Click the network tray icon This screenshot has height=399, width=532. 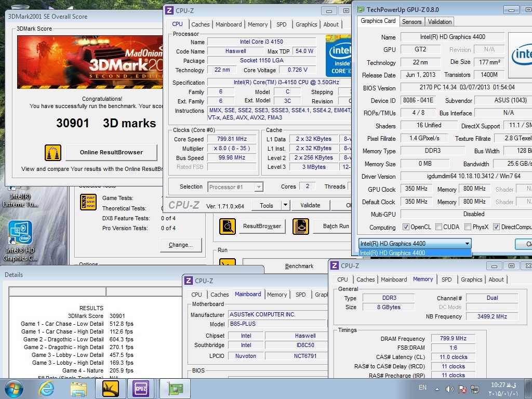pyautogui.click(x=475, y=389)
